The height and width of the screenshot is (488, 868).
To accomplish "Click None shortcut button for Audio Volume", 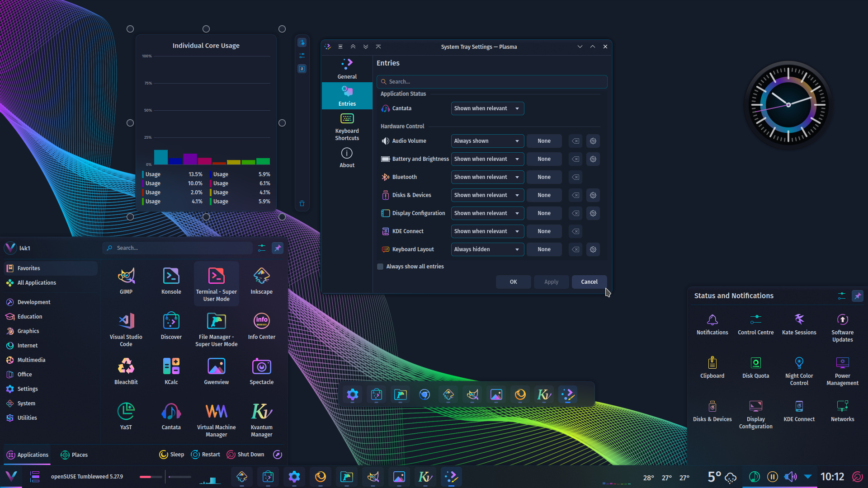I will pos(544,141).
